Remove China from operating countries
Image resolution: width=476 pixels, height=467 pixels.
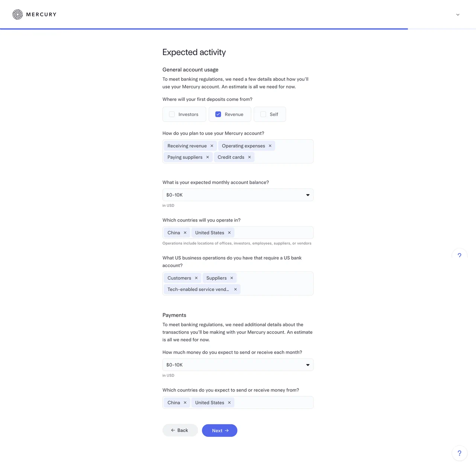click(185, 233)
